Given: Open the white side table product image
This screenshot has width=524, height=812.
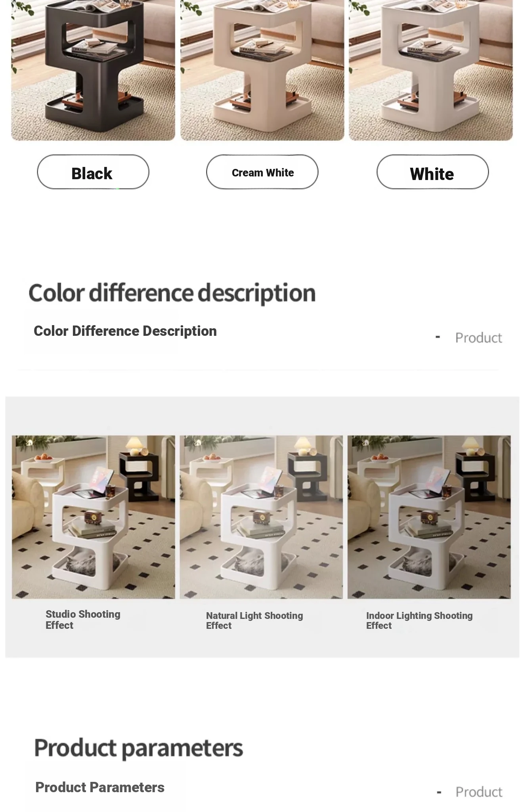Looking at the screenshot, I should (x=431, y=70).
